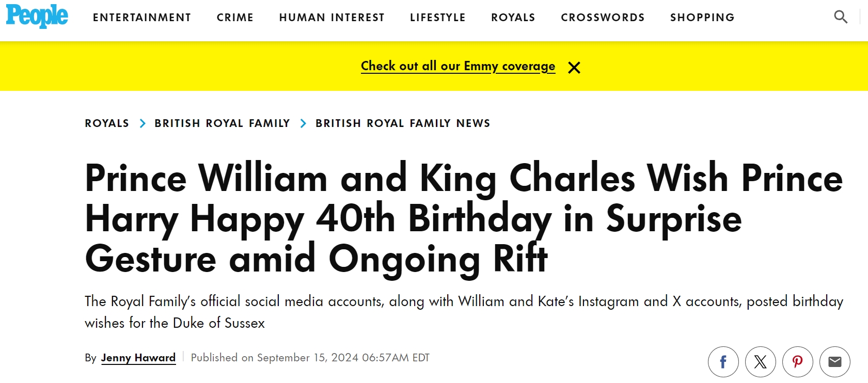Share article via email icon

click(x=834, y=362)
